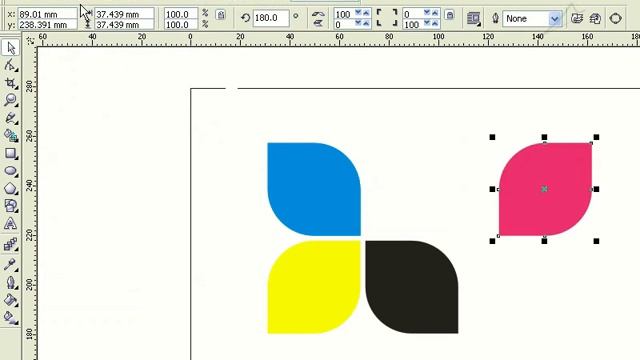Select the Pick tool in toolbox

coord(10,48)
